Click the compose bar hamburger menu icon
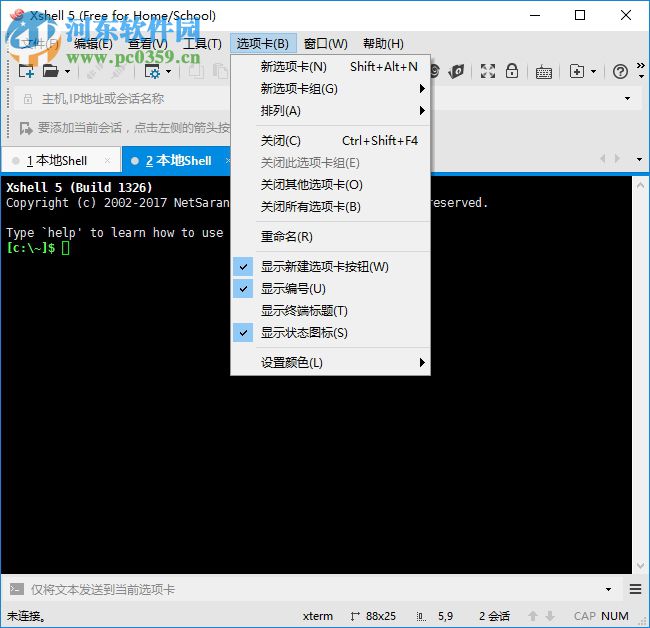The height and width of the screenshot is (628, 650). point(635,589)
